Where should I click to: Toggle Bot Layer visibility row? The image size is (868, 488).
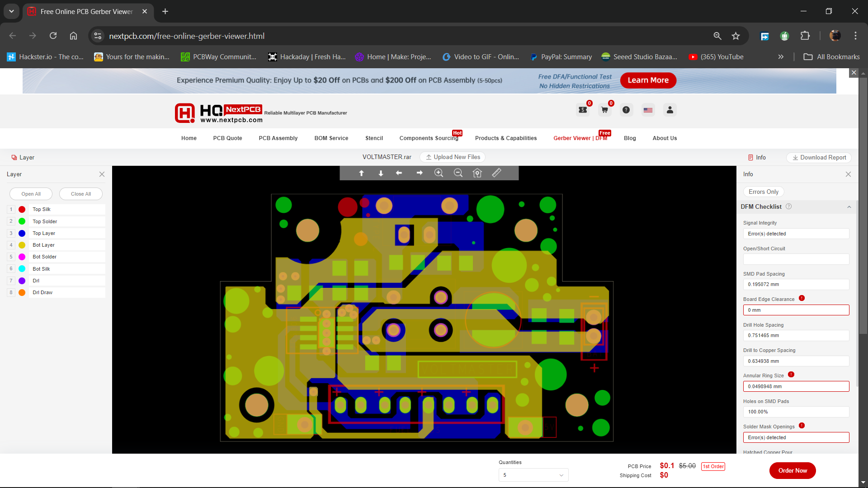point(43,245)
